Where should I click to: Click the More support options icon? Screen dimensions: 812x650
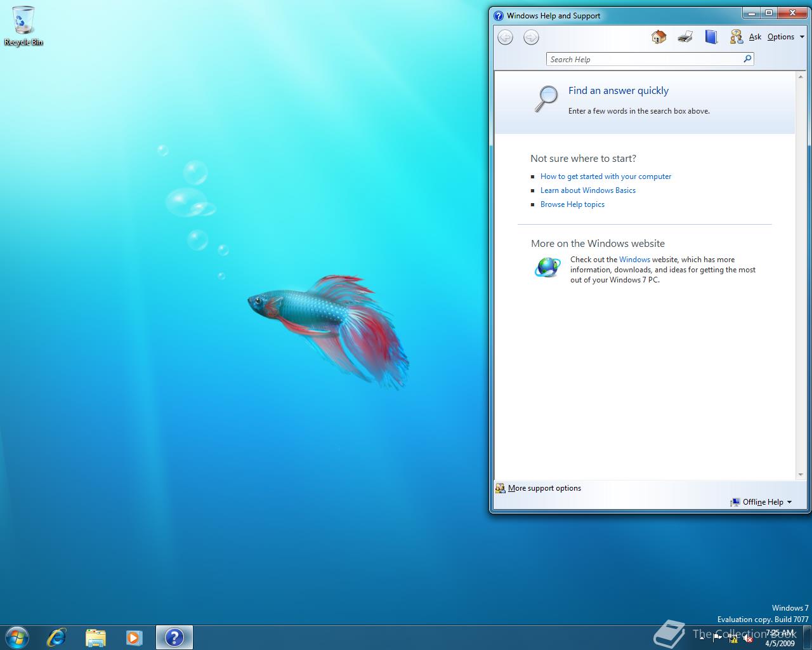tap(501, 488)
